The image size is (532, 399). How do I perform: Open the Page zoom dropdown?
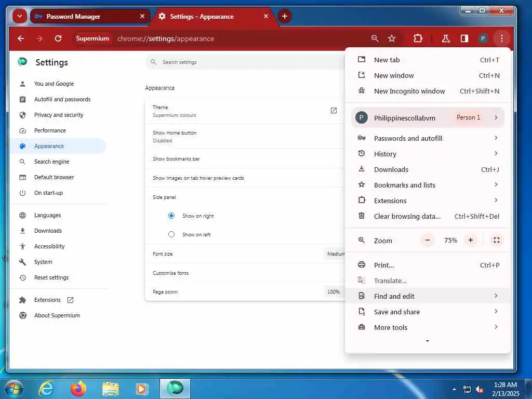335,292
